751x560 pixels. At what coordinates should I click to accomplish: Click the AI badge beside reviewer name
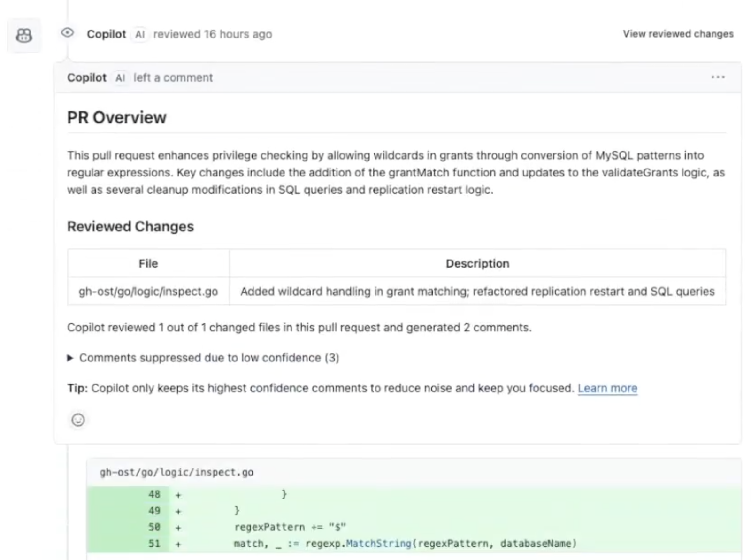(x=139, y=34)
